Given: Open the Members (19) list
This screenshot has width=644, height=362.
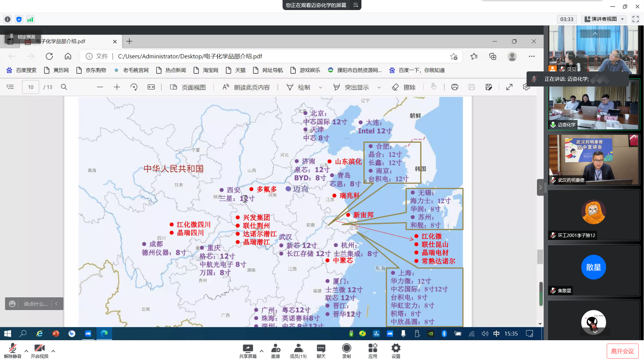Looking at the screenshot, I should [x=298, y=351].
